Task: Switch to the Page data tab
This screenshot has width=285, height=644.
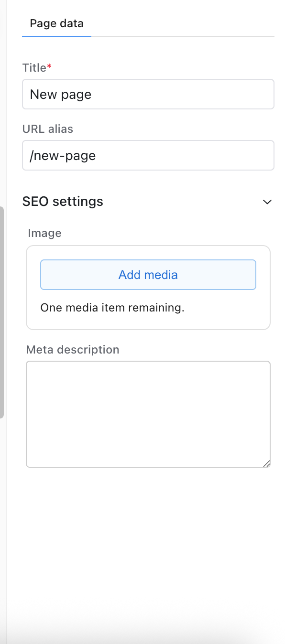Action: tap(56, 23)
